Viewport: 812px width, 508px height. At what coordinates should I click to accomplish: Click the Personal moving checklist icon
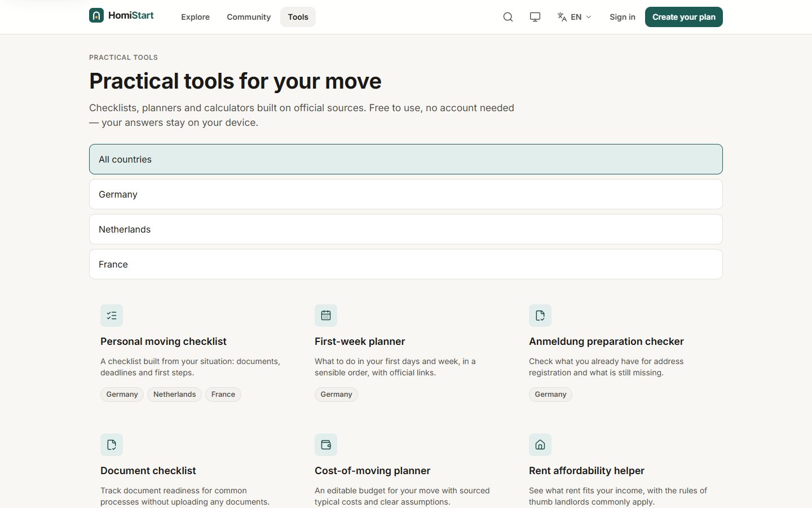112,316
